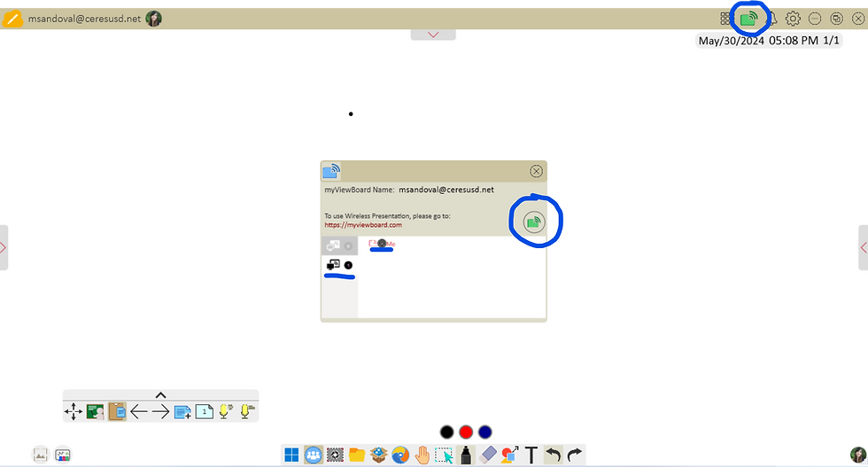
Task: Open the yellow folder file manager
Action: [x=357, y=455]
